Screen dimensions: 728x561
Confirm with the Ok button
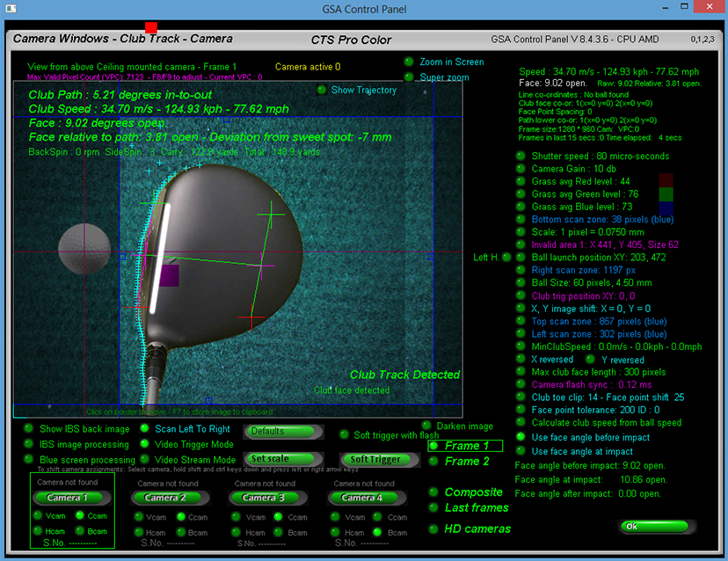coord(658,526)
